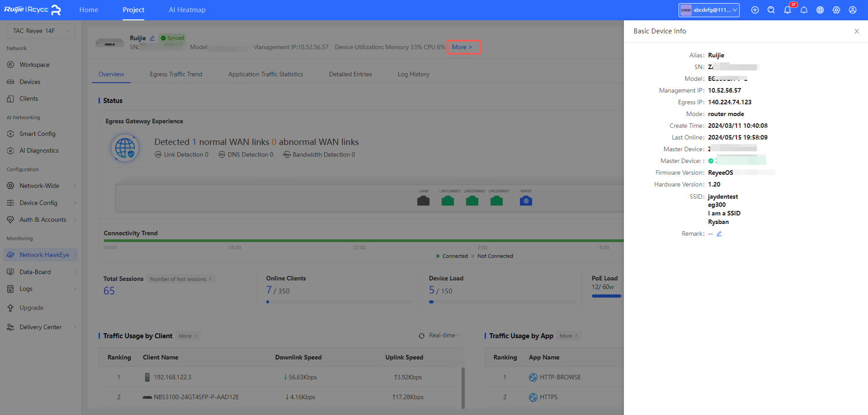Screen dimensions: 868x415
Task: Open the settings gear icon in header
Action: click(x=836, y=10)
